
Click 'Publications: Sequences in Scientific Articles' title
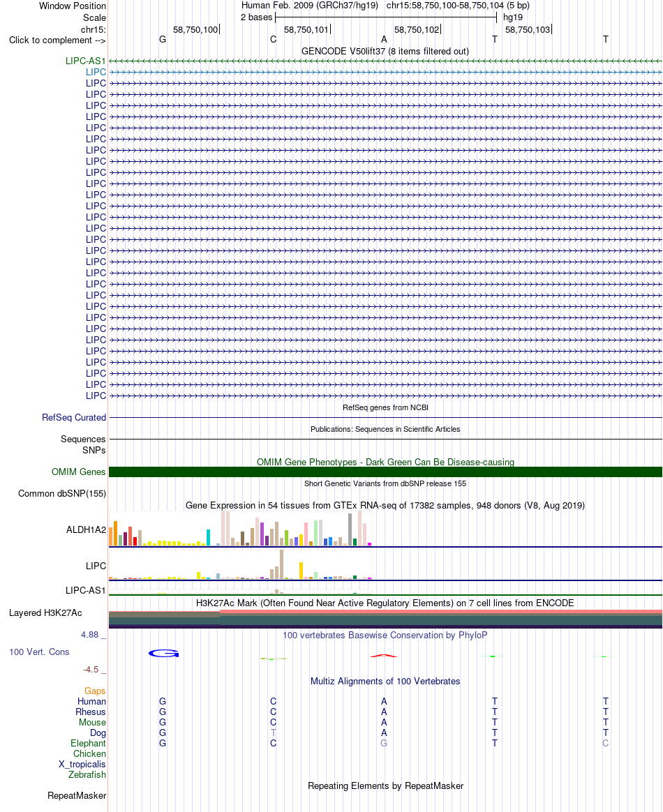pos(385,429)
